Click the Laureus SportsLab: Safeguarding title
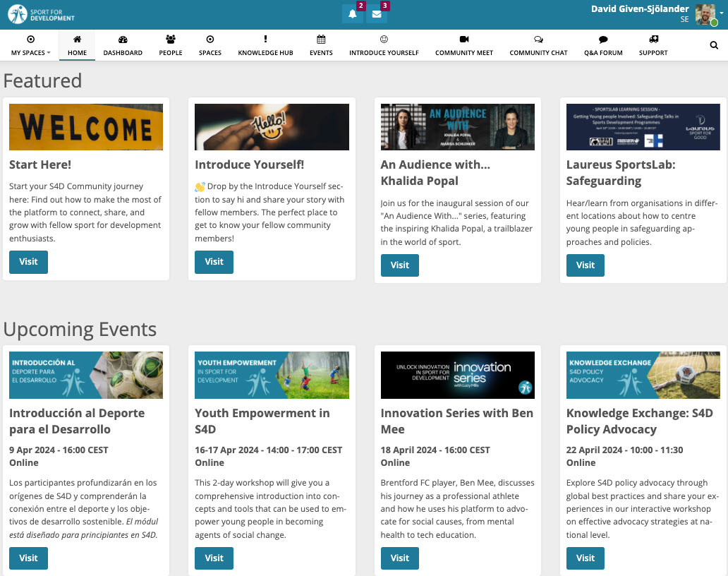Image resolution: width=728 pixels, height=576 pixels. (621, 173)
